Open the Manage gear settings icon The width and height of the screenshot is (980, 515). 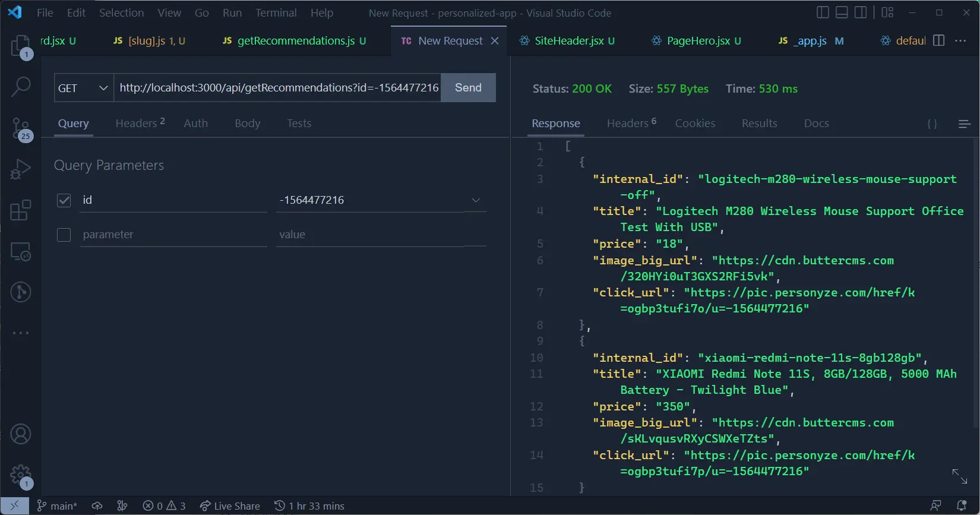tap(21, 475)
